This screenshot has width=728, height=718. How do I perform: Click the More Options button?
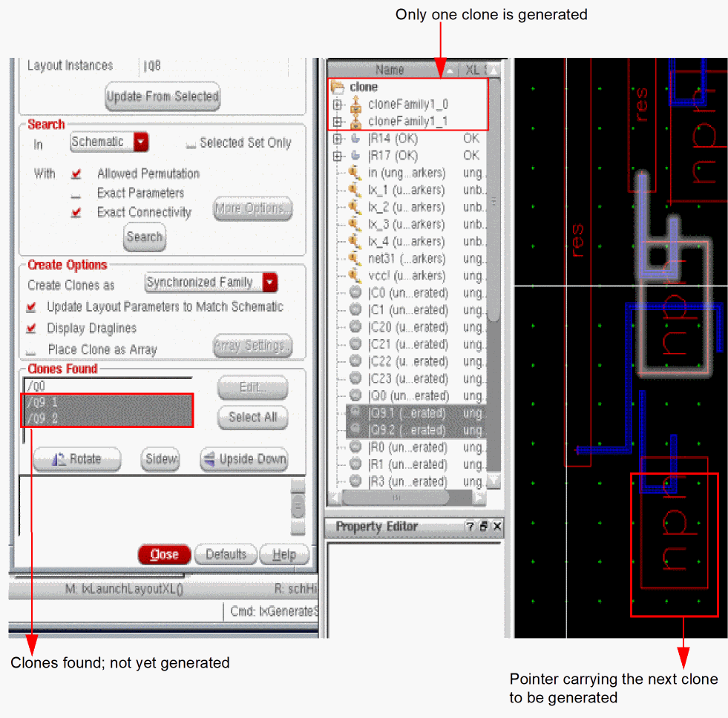tap(253, 208)
